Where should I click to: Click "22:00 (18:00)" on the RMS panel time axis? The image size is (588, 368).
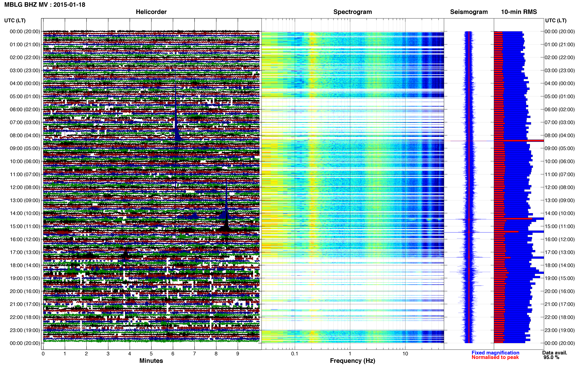(560, 317)
